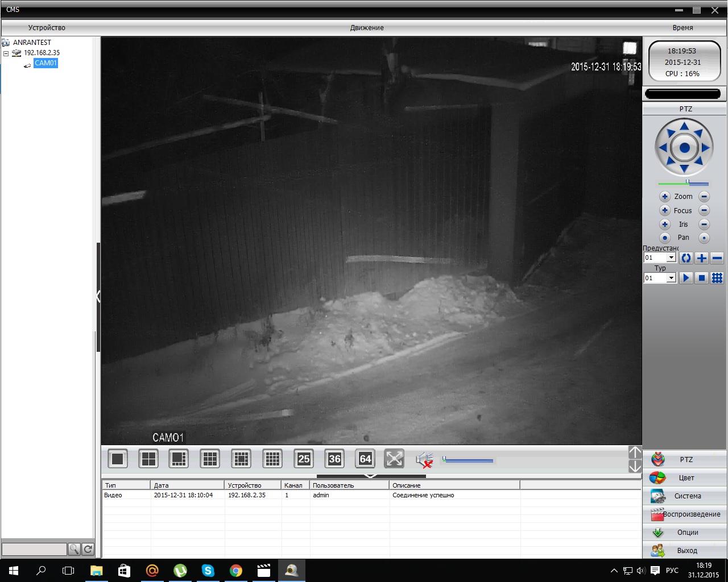
Task: Select the Устройство header tab
Action: click(47, 28)
